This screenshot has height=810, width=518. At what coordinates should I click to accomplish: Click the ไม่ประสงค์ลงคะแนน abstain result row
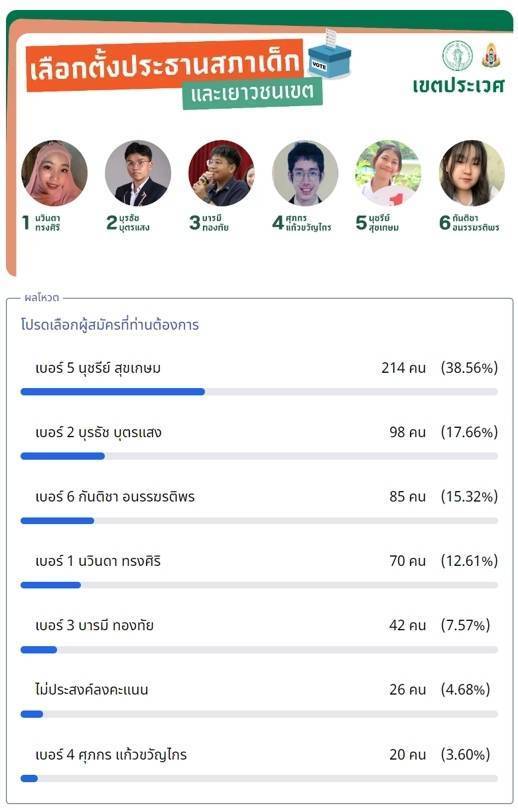(259, 699)
